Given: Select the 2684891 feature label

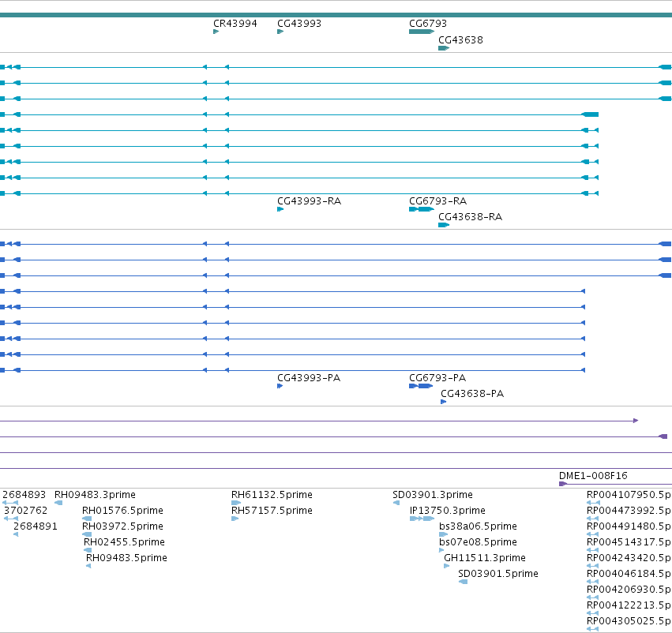Looking at the screenshot, I should tap(36, 526).
